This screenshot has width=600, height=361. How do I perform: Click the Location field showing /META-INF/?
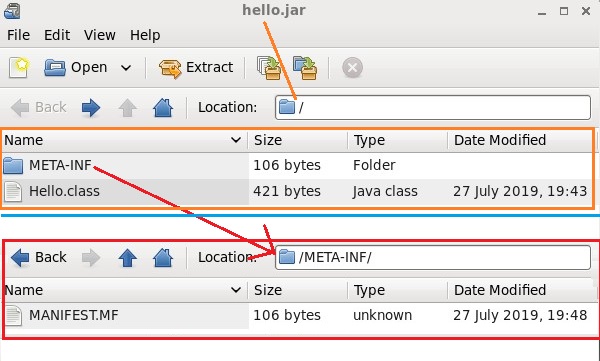pos(433,257)
